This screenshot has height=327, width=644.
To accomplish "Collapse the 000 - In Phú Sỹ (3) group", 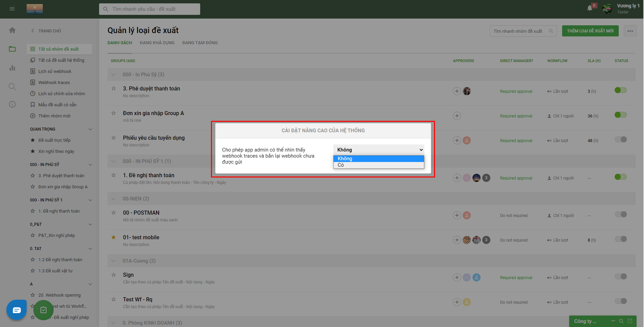I will pyautogui.click(x=114, y=75).
